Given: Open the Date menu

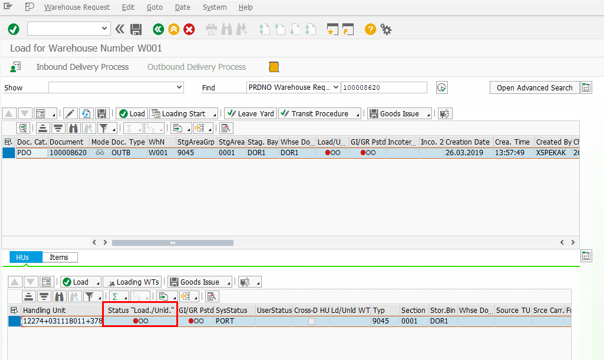Looking at the screenshot, I should click(182, 7).
